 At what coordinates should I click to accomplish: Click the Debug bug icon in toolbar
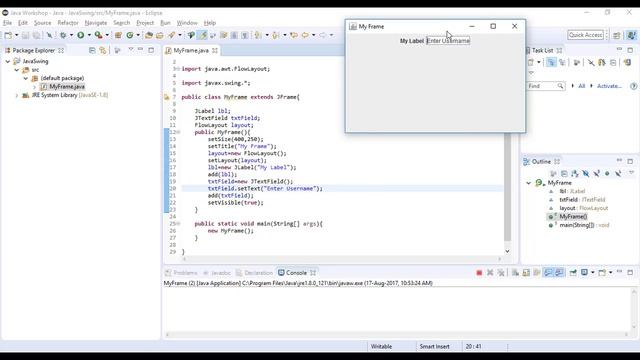(63, 35)
